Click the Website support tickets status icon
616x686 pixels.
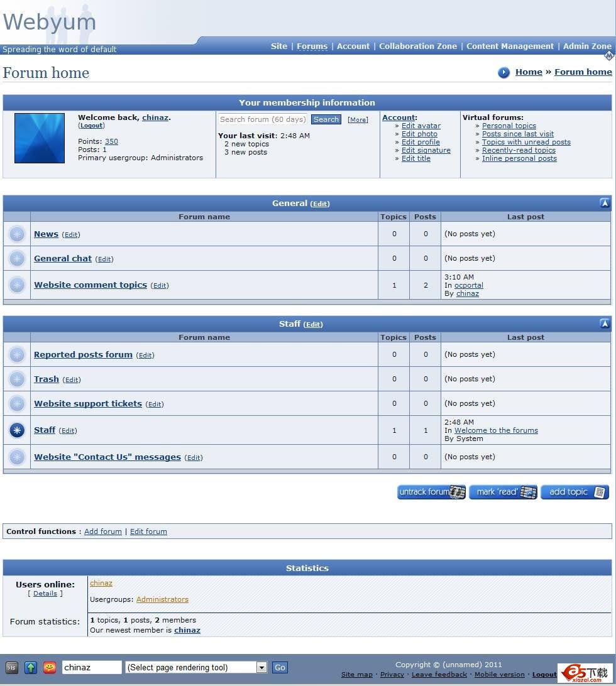point(17,404)
